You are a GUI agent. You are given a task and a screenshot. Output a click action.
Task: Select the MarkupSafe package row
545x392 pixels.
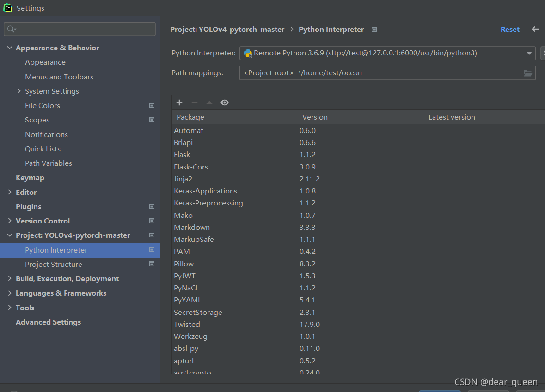(x=358, y=240)
